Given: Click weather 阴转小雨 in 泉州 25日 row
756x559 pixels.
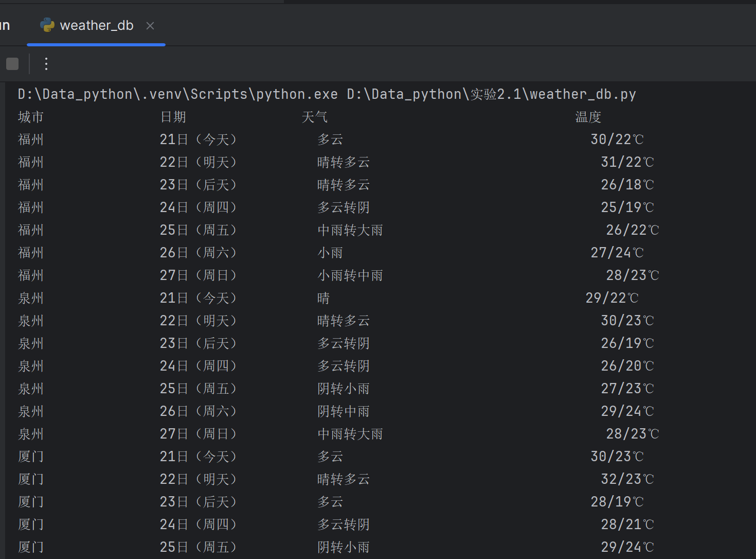Looking at the screenshot, I should pos(344,389).
